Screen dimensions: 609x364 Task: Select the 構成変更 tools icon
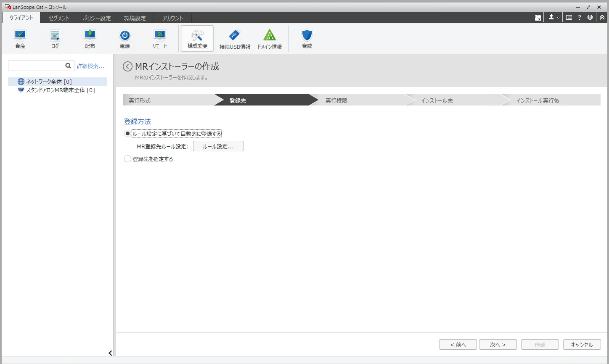(197, 39)
